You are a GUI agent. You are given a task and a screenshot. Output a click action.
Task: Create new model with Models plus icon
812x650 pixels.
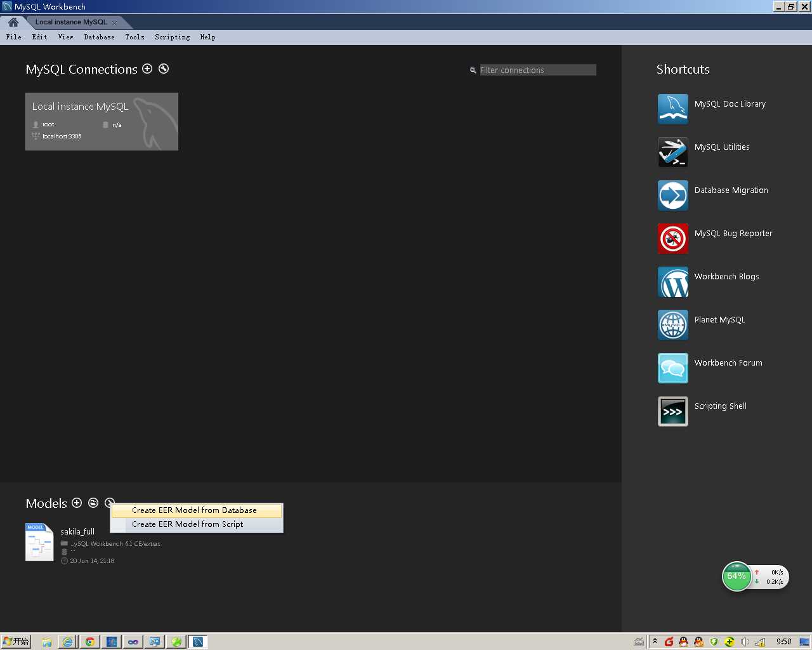click(x=77, y=503)
